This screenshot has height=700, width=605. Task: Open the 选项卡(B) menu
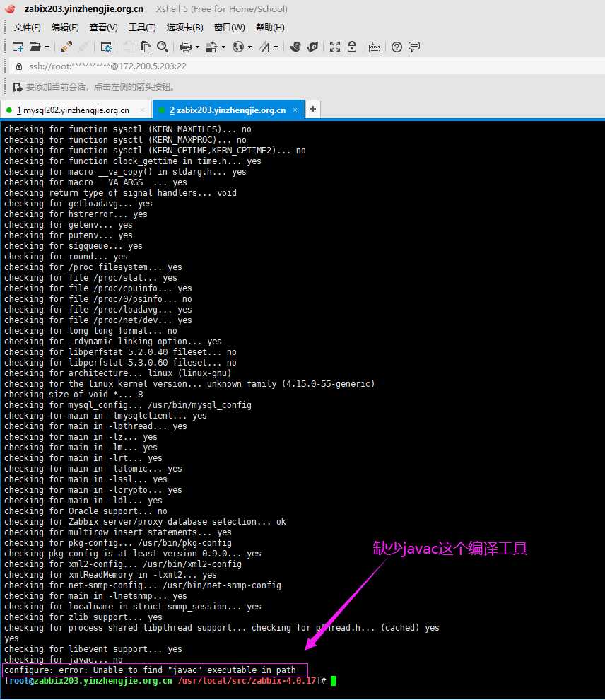184,28
